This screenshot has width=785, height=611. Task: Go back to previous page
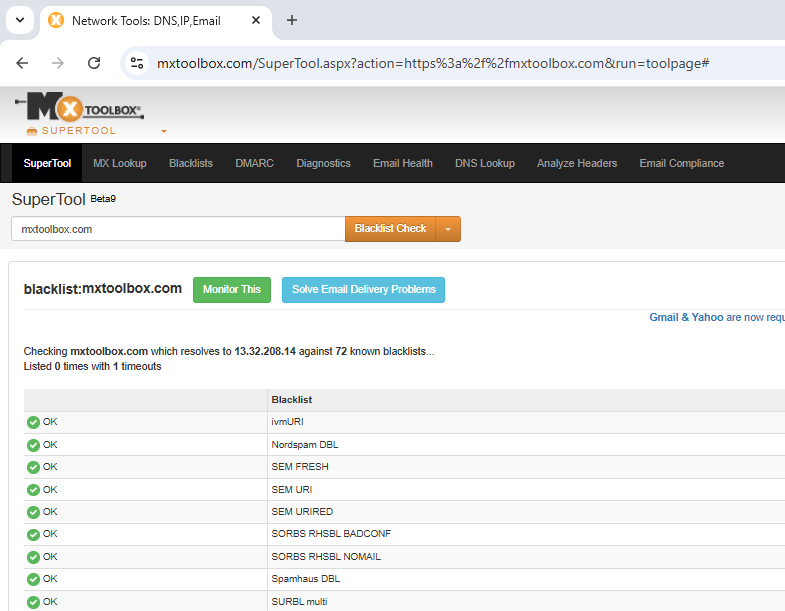click(22, 63)
